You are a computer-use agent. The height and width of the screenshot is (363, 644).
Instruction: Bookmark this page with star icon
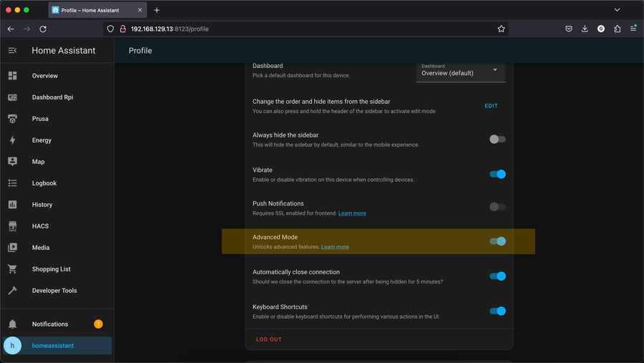pos(501,29)
